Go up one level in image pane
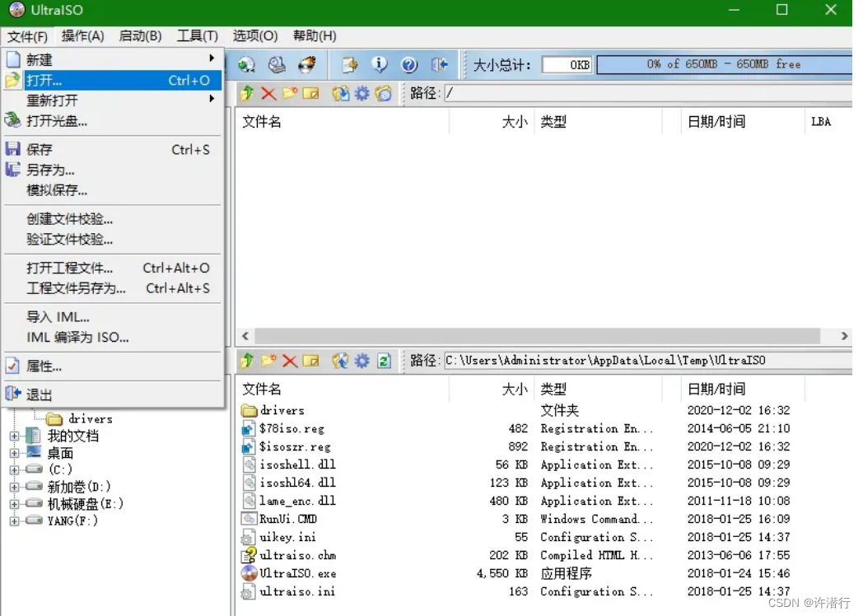 [247, 93]
